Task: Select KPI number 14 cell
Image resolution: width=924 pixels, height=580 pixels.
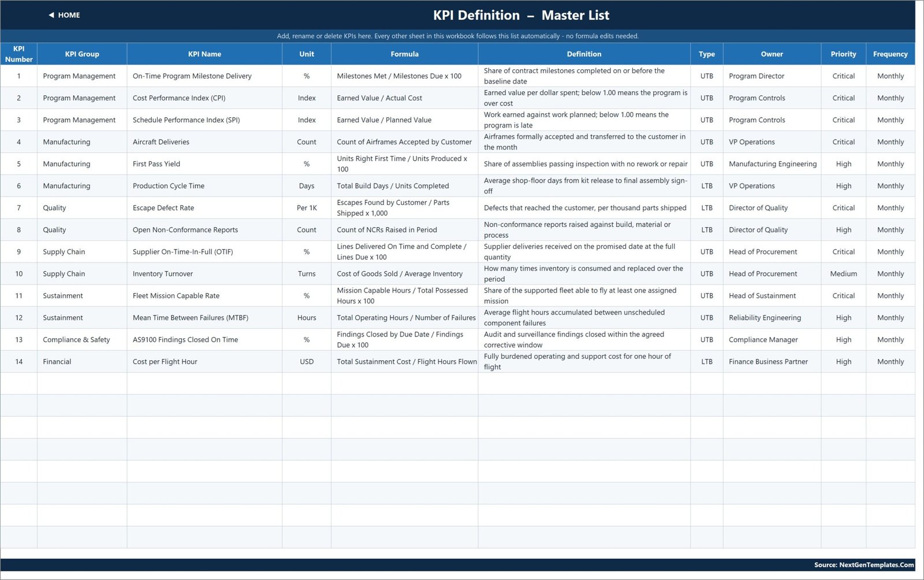Action: tap(18, 361)
